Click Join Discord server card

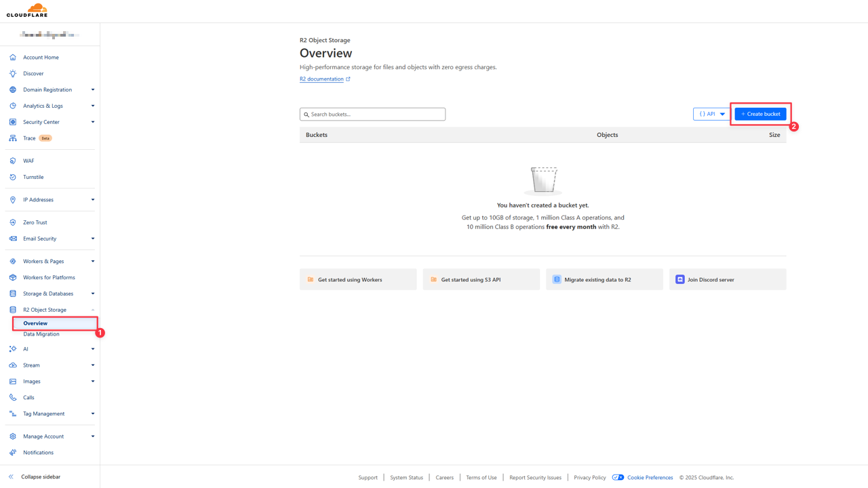pos(727,279)
